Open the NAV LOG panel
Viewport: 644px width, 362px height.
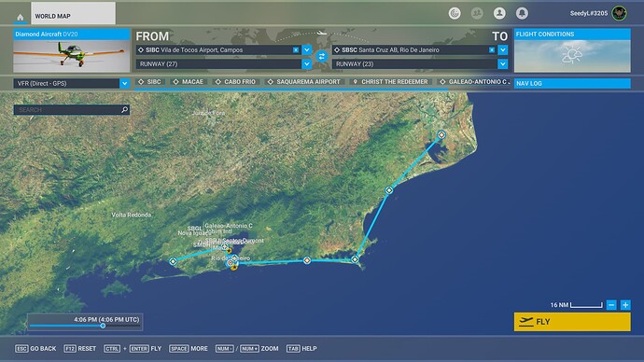pos(572,83)
